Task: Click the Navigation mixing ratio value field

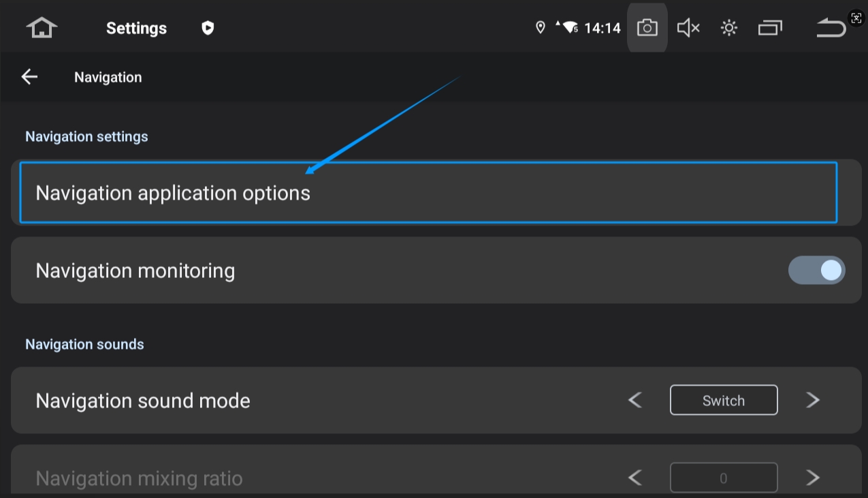Action: pos(723,478)
